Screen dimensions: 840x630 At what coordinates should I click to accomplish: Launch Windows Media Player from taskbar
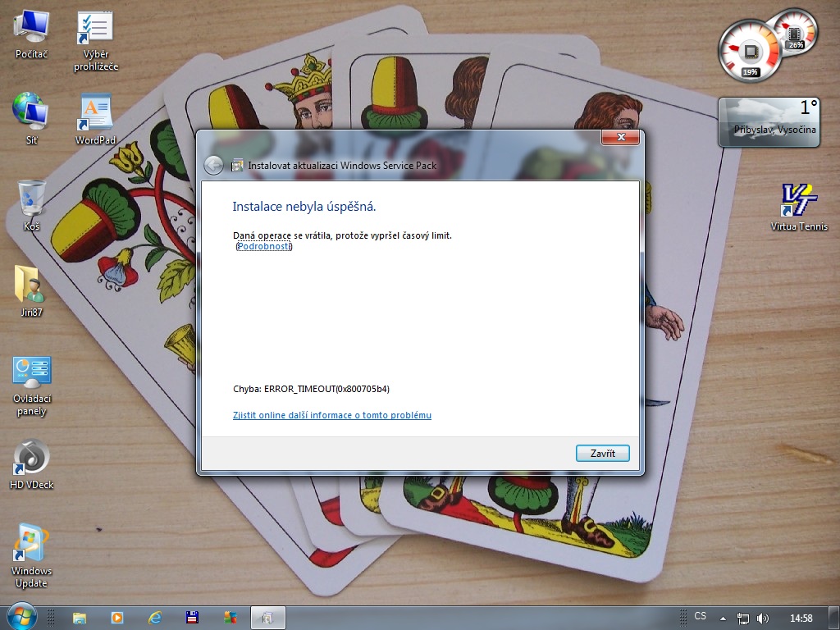116,618
